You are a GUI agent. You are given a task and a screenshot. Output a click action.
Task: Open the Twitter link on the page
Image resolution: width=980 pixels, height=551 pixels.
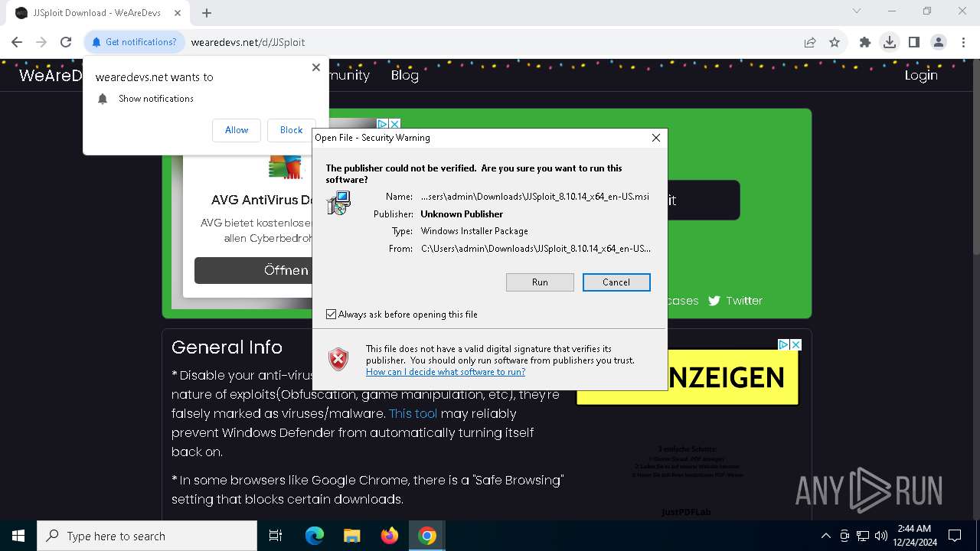744,301
